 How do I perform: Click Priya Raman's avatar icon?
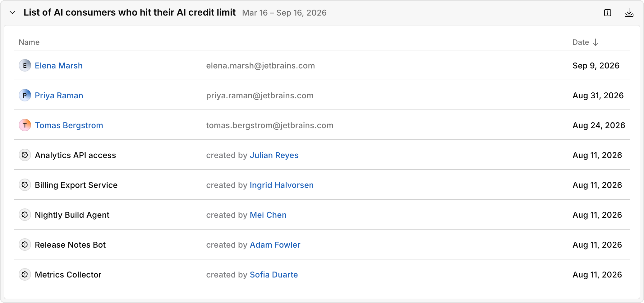pyautogui.click(x=25, y=96)
